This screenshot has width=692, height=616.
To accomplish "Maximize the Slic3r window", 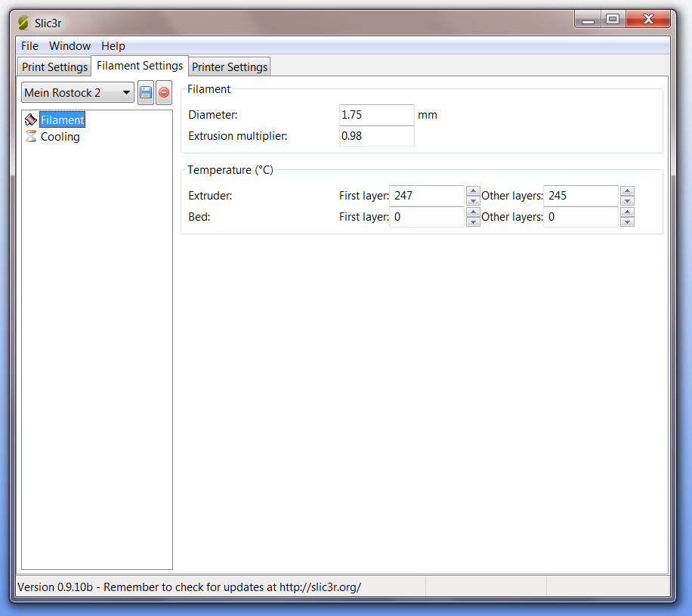I will click(x=613, y=19).
